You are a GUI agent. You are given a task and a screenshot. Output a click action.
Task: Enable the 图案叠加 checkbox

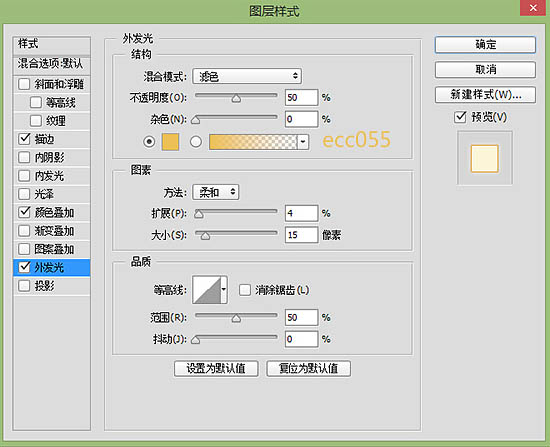pyautogui.click(x=24, y=249)
